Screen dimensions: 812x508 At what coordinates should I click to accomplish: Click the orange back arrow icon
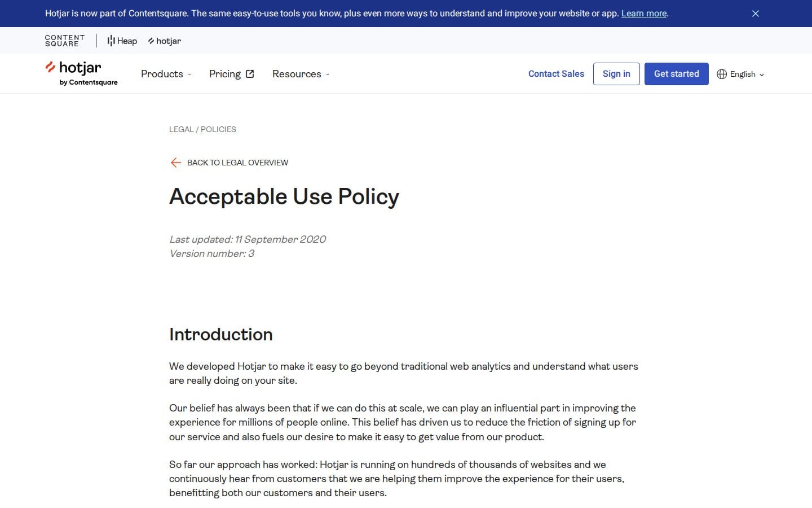click(x=175, y=163)
